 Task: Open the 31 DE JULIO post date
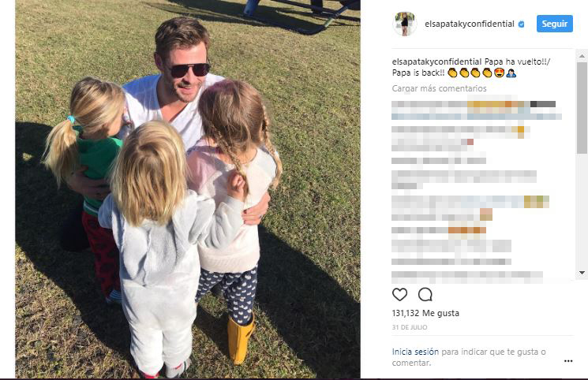[x=410, y=327]
